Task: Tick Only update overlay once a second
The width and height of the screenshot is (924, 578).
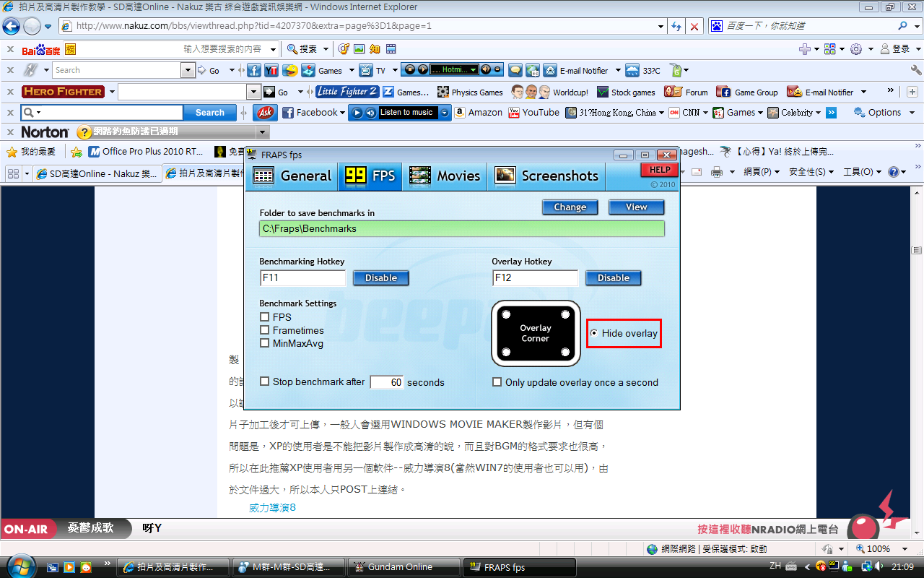Action: [x=497, y=382]
